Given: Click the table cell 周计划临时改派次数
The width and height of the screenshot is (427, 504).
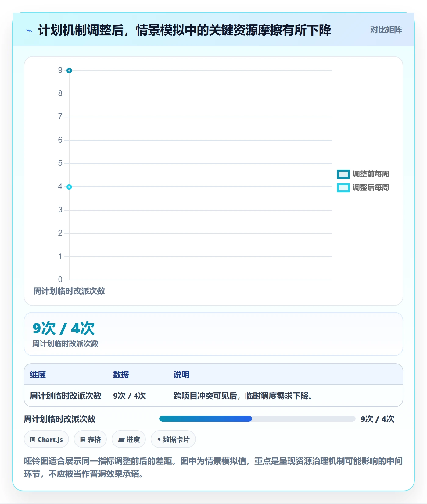Looking at the screenshot, I should (x=66, y=396).
